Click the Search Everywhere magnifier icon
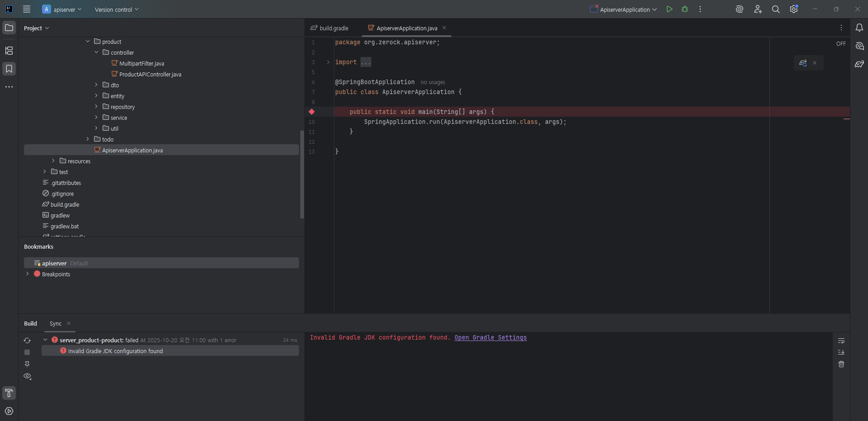 [x=776, y=9]
